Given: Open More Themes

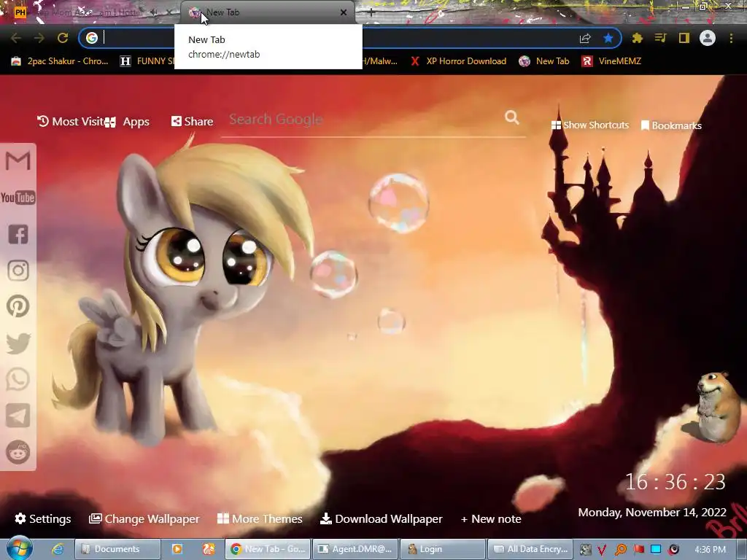Looking at the screenshot, I should click(x=260, y=518).
